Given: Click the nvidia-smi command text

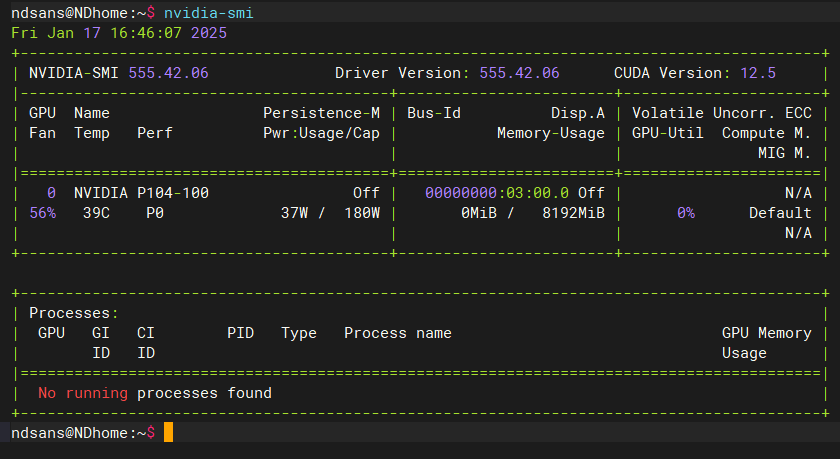Looking at the screenshot, I should pyautogui.click(x=208, y=13).
